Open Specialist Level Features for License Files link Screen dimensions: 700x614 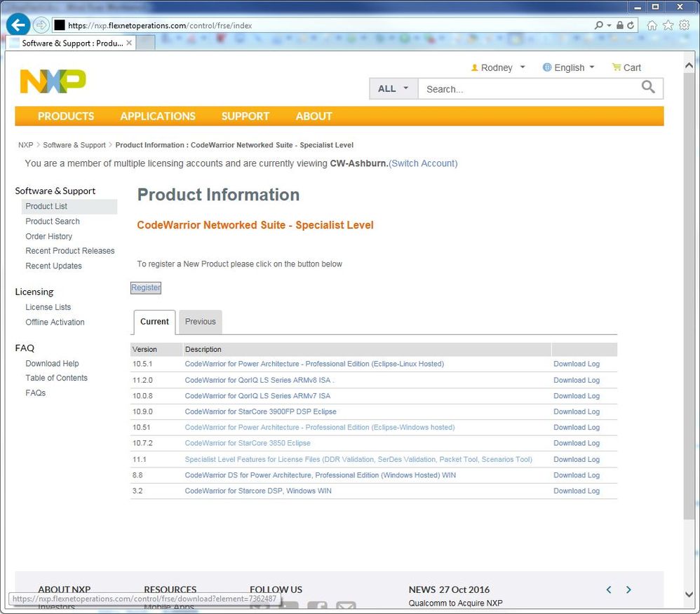pyautogui.click(x=358, y=460)
